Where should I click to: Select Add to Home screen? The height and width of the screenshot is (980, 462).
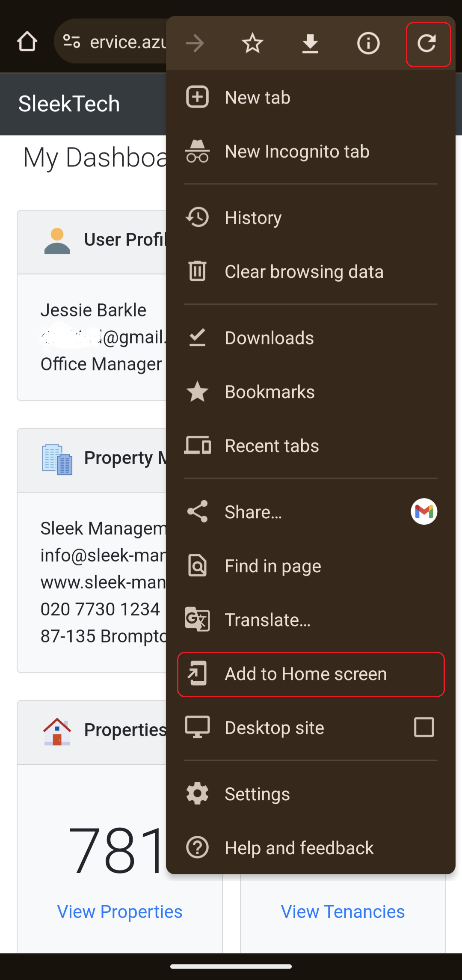pyautogui.click(x=311, y=674)
